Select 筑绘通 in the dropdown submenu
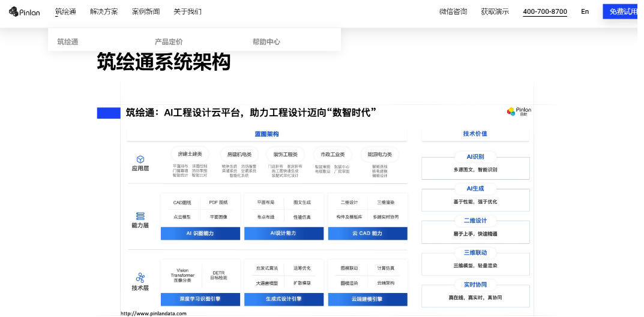This screenshot has height=317, width=644. pyautogui.click(x=68, y=42)
